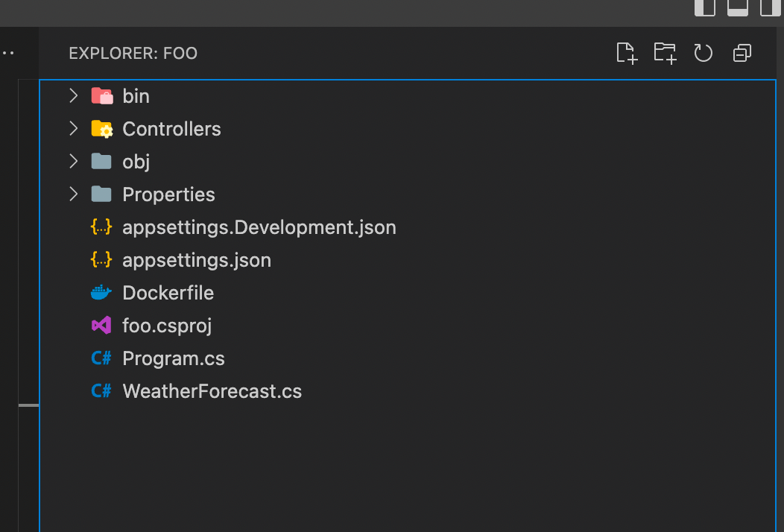Click the New Folder icon

coord(665,53)
